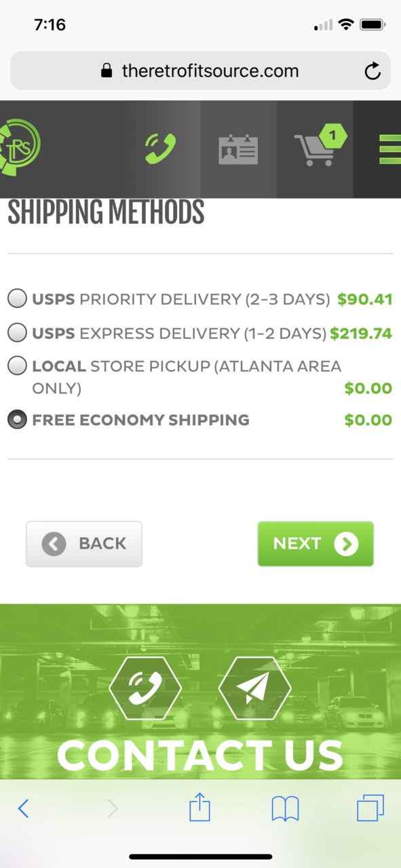Open Safari bookmarks book icon
The height and width of the screenshot is (868, 401).
285,809
